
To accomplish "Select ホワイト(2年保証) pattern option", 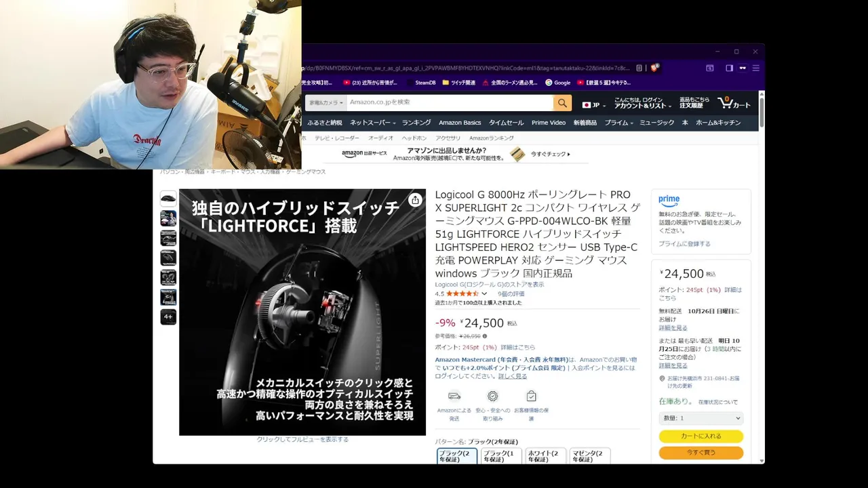I will click(x=546, y=456).
